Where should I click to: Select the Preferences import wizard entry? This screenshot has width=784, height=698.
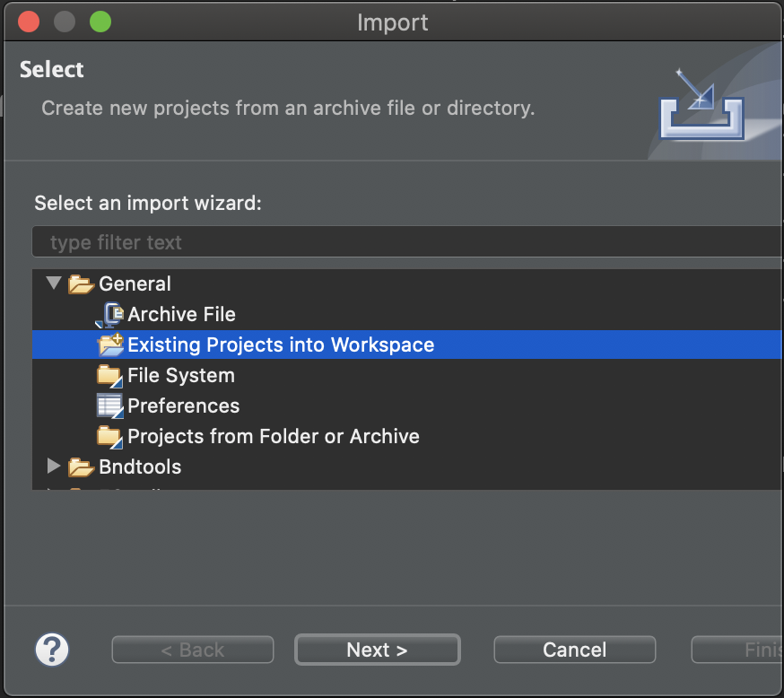point(184,406)
